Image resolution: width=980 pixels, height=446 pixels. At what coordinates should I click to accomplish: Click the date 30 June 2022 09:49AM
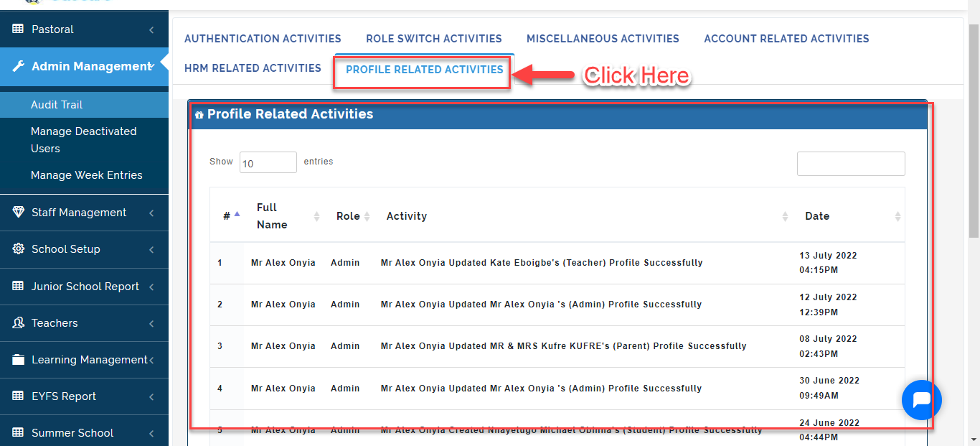pyautogui.click(x=829, y=389)
